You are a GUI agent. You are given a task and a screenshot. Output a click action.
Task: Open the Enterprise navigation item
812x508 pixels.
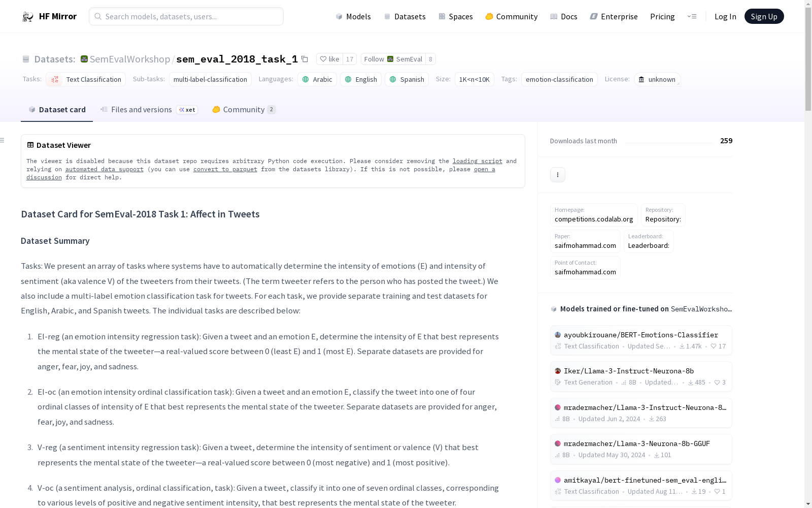click(614, 16)
